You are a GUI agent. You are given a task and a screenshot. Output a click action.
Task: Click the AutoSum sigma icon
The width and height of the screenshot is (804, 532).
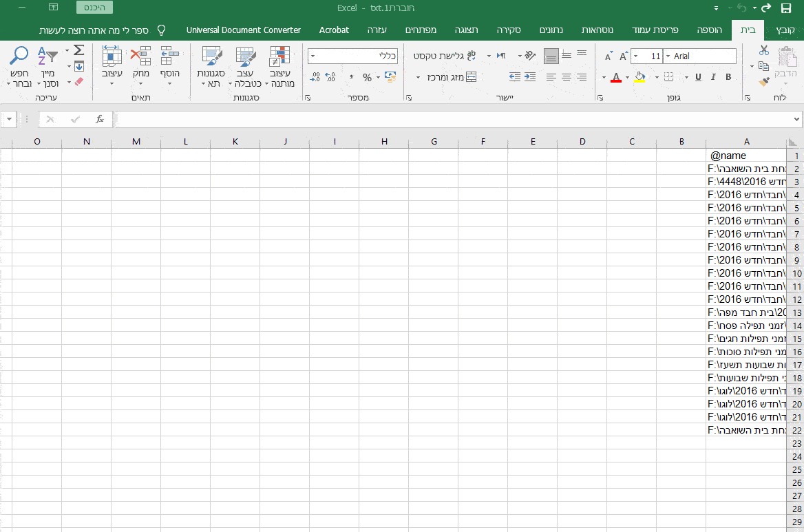(79, 50)
